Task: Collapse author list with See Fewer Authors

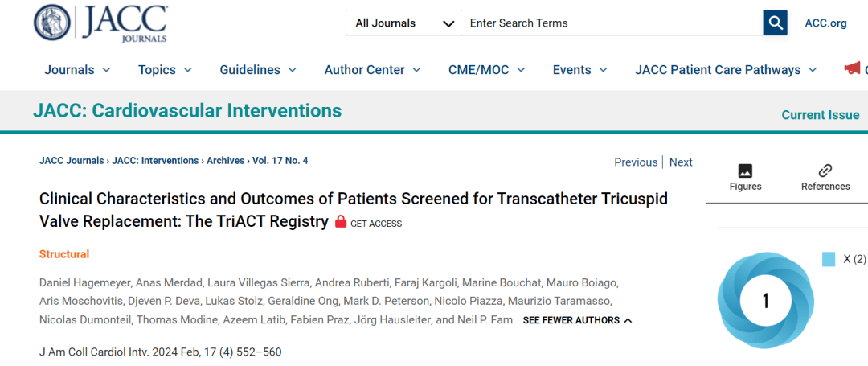Action: click(577, 320)
